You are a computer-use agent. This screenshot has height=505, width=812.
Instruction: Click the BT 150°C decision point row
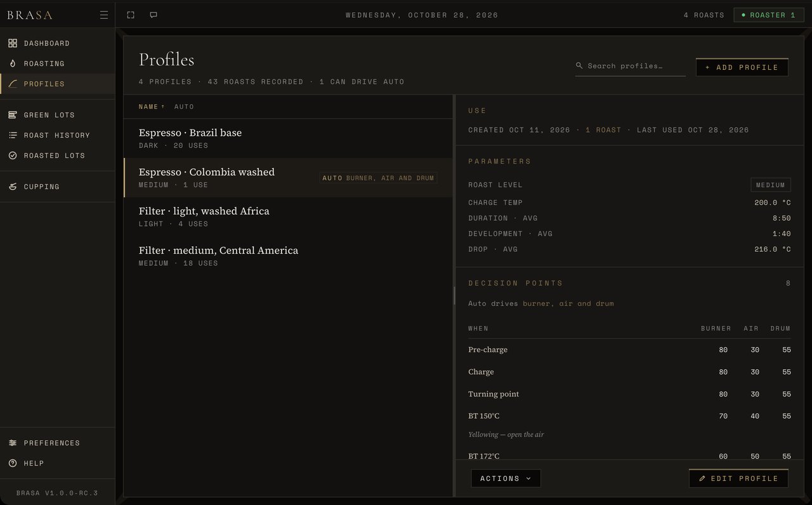629,416
